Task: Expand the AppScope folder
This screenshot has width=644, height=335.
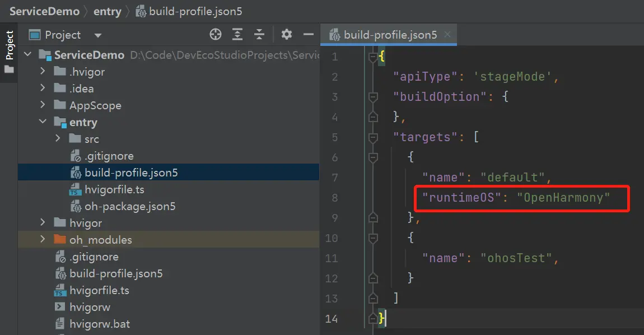Action: (x=43, y=104)
